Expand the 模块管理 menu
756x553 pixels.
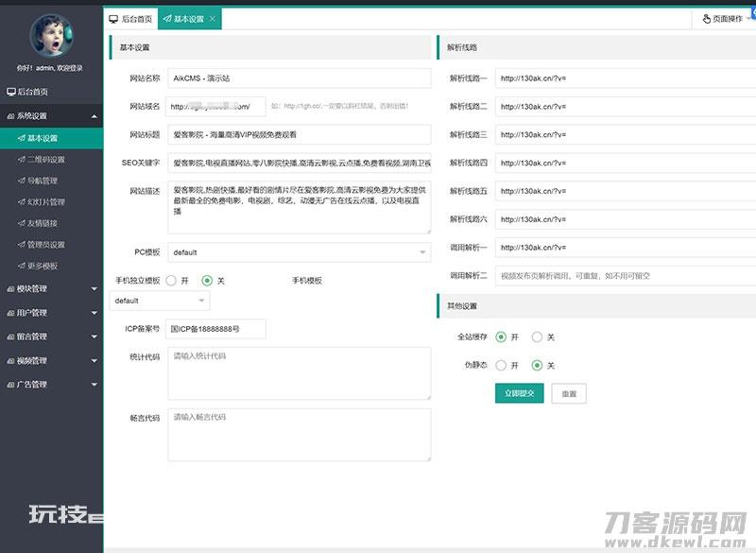(94, 289)
